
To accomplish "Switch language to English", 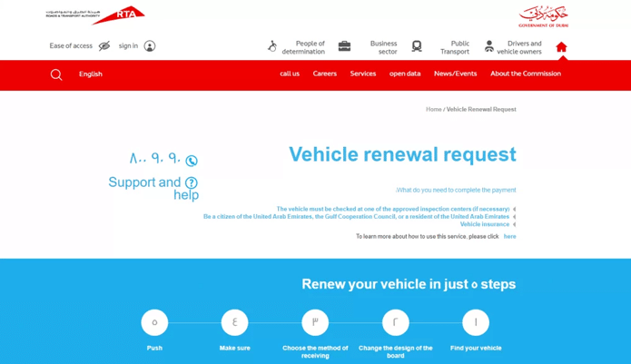I will pyautogui.click(x=91, y=74).
